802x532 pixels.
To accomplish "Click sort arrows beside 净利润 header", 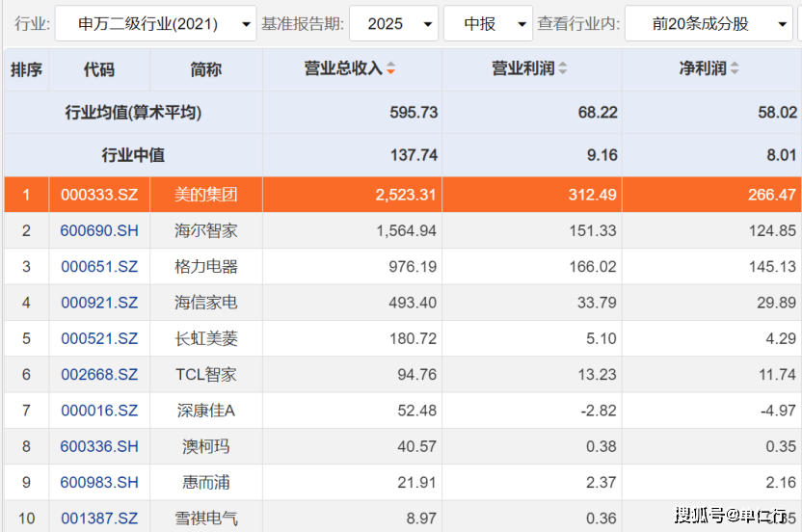I will click(x=735, y=69).
